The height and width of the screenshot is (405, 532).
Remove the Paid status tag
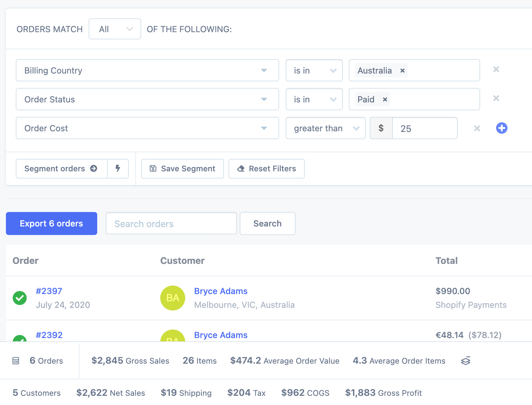[x=385, y=99]
